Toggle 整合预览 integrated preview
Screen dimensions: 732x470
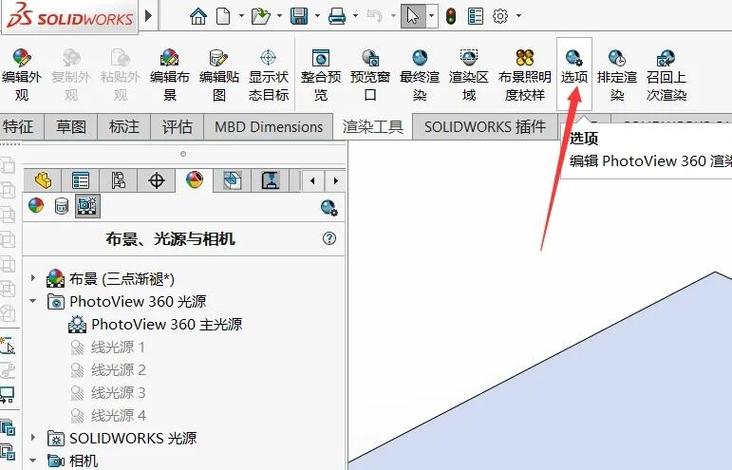(321, 75)
